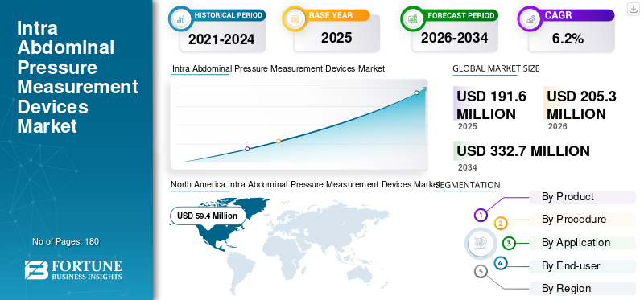644x300 pixels.
Task: Click the green marker on the growth chart
Action: tap(416, 92)
